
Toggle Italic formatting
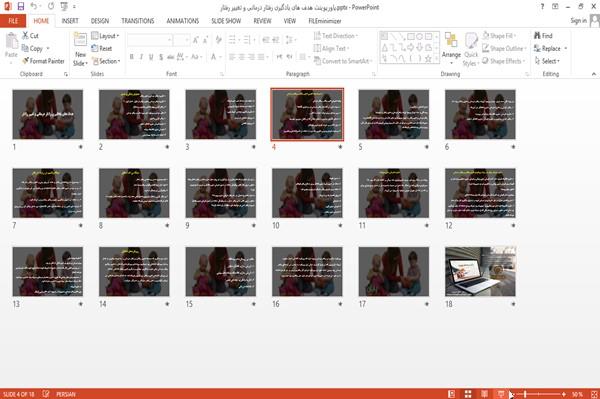[141, 57]
